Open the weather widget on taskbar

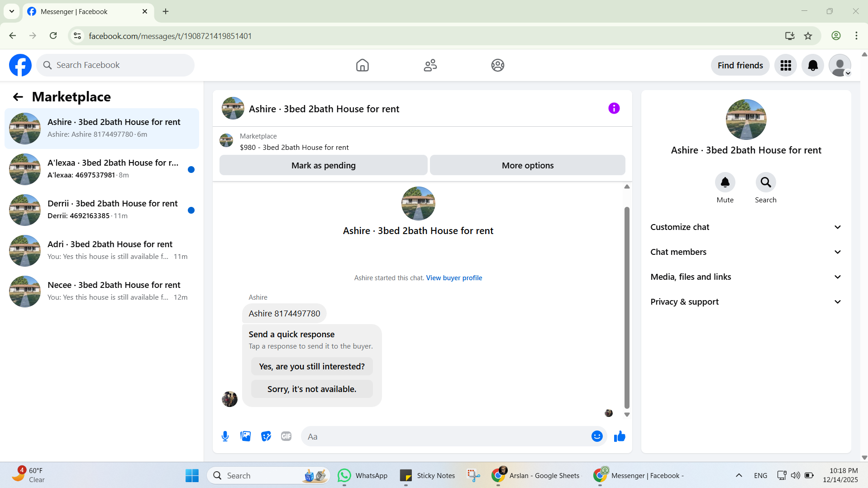28,475
